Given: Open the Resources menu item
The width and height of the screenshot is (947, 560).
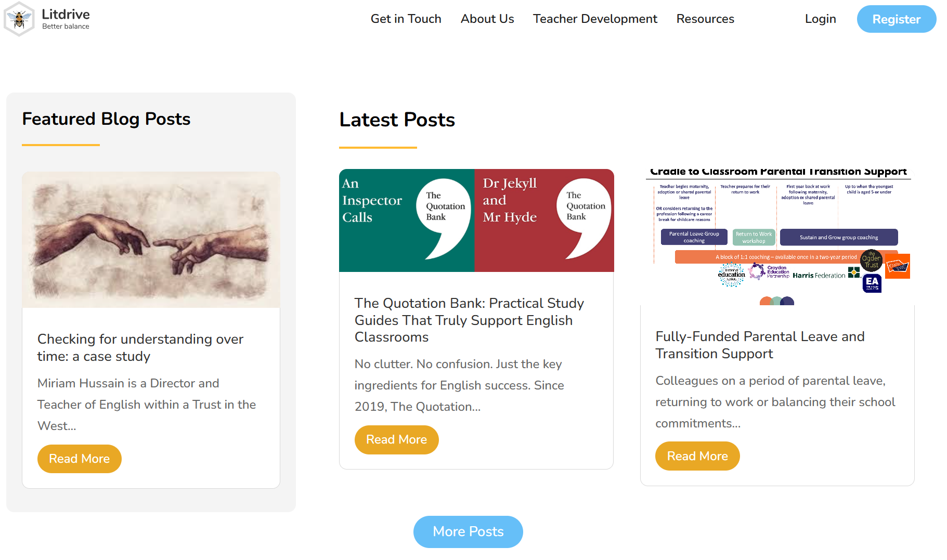Looking at the screenshot, I should (705, 19).
